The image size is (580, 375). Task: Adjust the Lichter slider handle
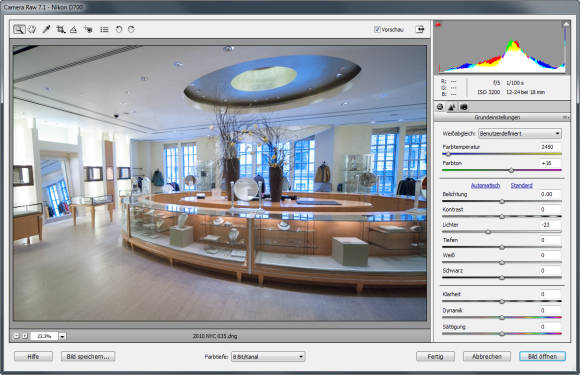[488, 232]
